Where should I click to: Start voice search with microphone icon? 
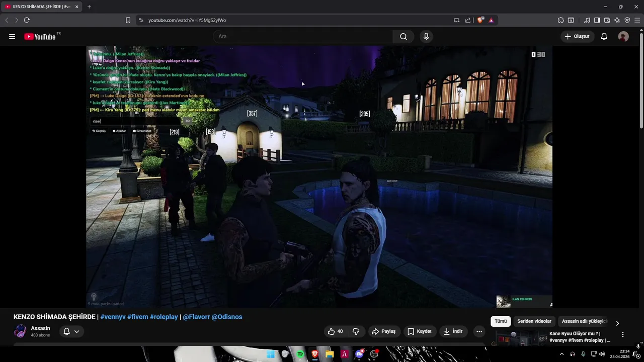426,37
